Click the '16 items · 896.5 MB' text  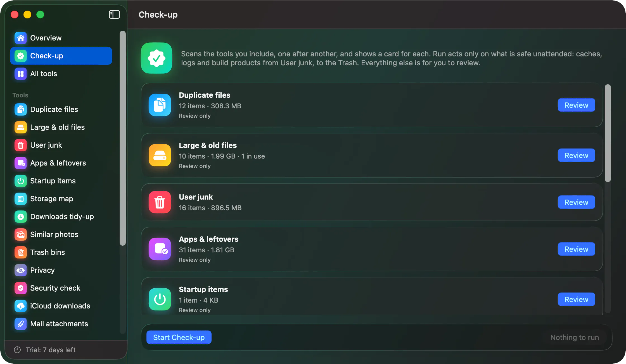210,208
